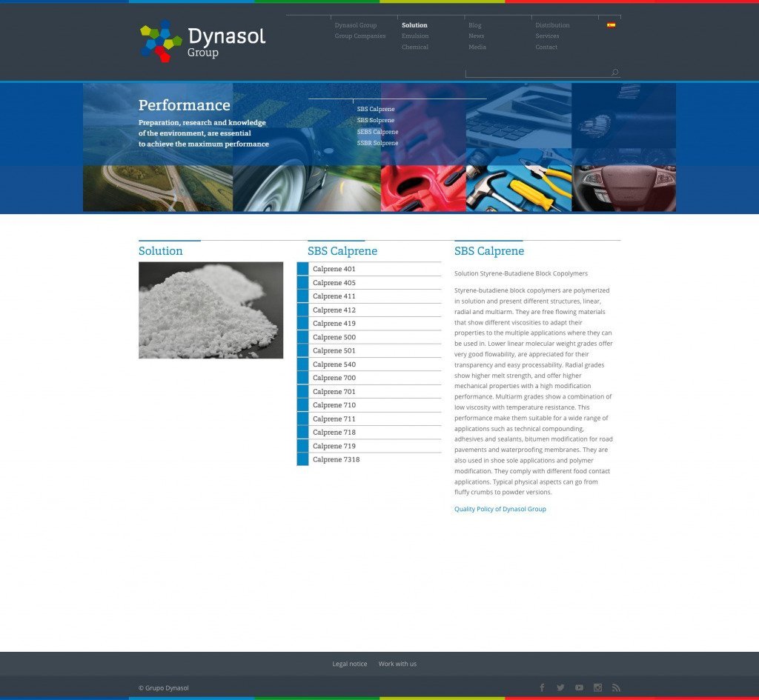
Task: Open the Emulsion menu item
Action: click(415, 36)
